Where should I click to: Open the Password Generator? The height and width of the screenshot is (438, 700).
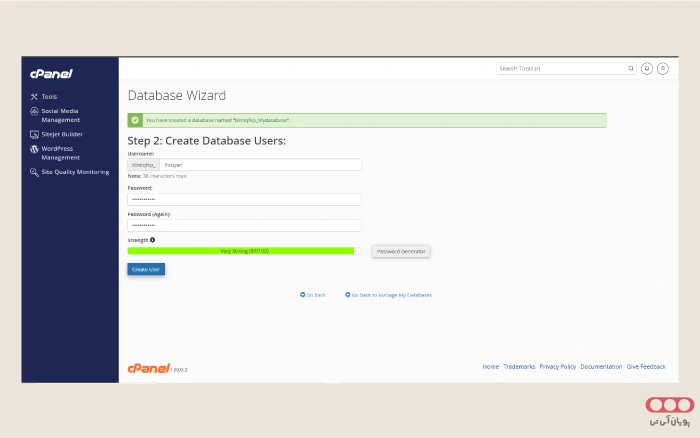pyautogui.click(x=401, y=251)
